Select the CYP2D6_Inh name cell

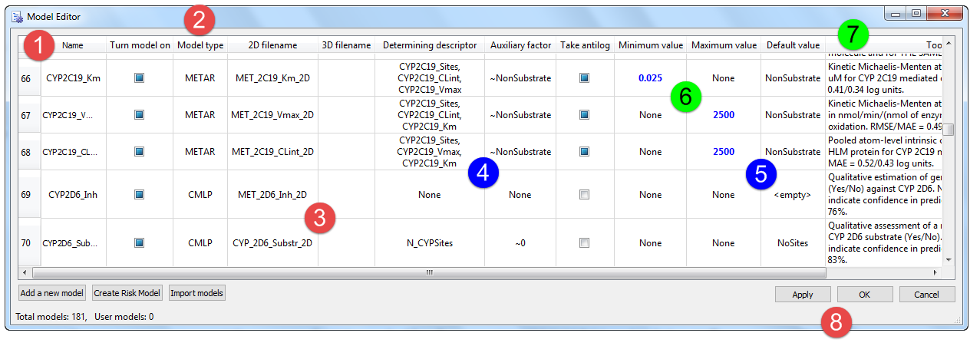pyautogui.click(x=73, y=194)
